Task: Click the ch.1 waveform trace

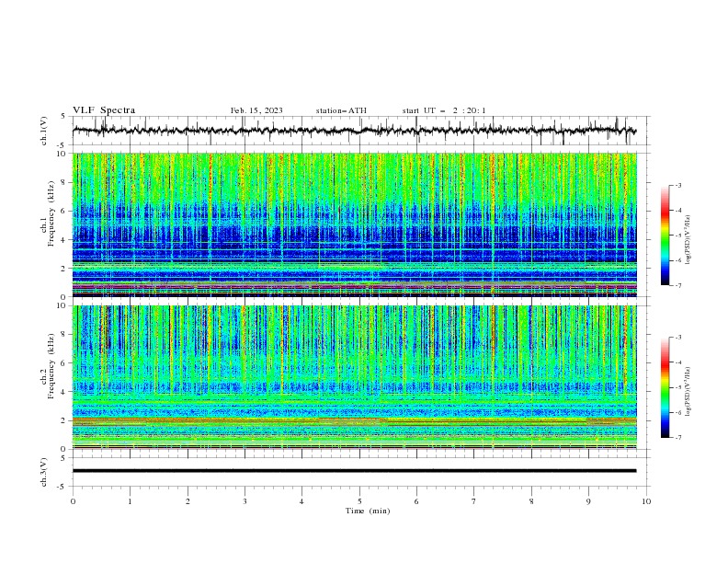Action: pyautogui.click(x=354, y=131)
